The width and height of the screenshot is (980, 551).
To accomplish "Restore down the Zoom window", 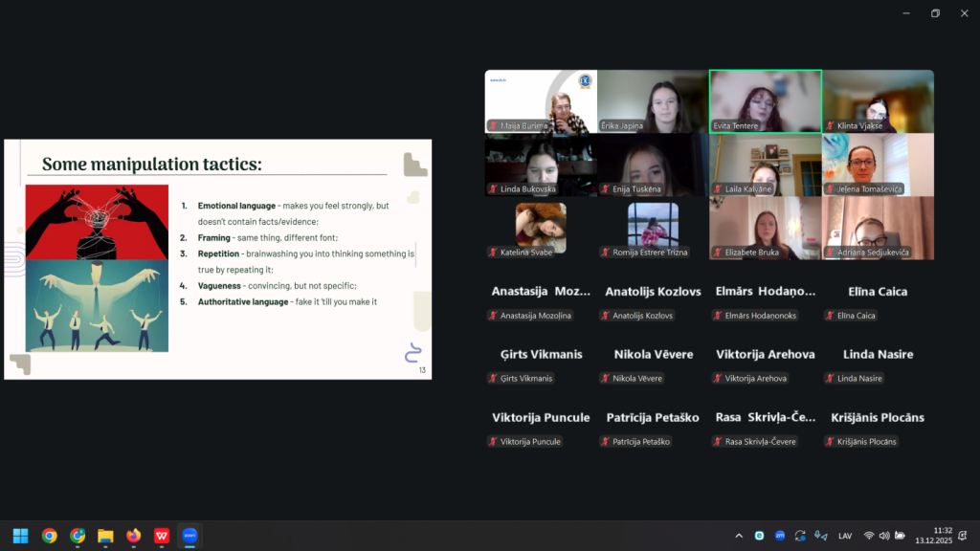I will (x=935, y=13).
